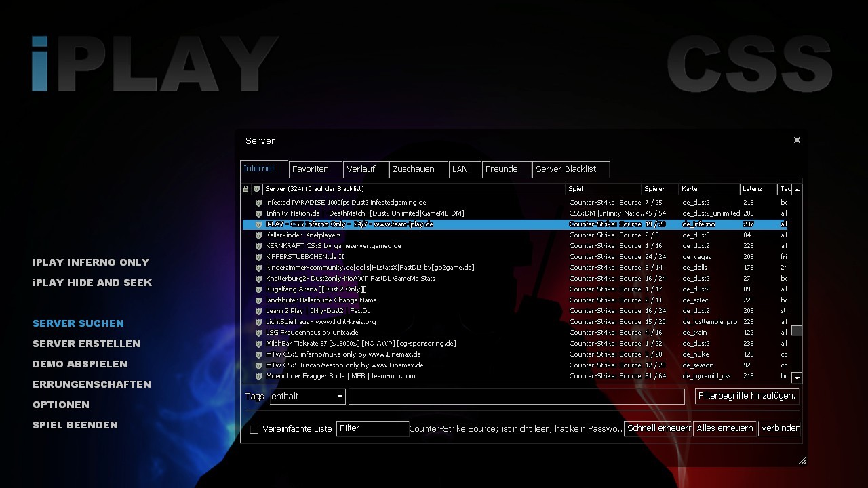Image resolution: width=868 pixels, height=488 pixels.
Task: Sort by the Spiel column header
Action: tap(604, 189)
